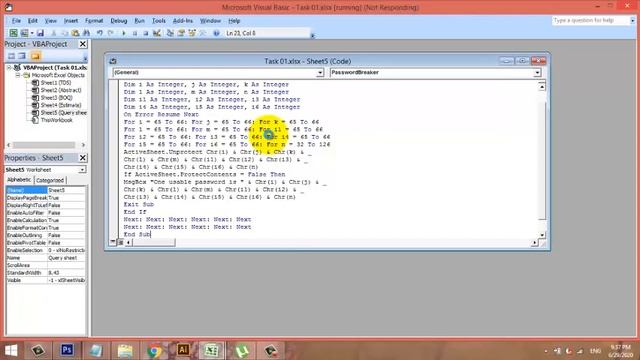Open the View menu
640x360 pixels.
click(51, 20)
